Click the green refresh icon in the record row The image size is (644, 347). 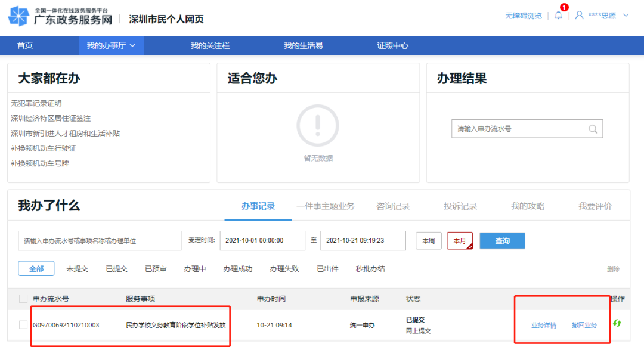[x=617, y=323]
